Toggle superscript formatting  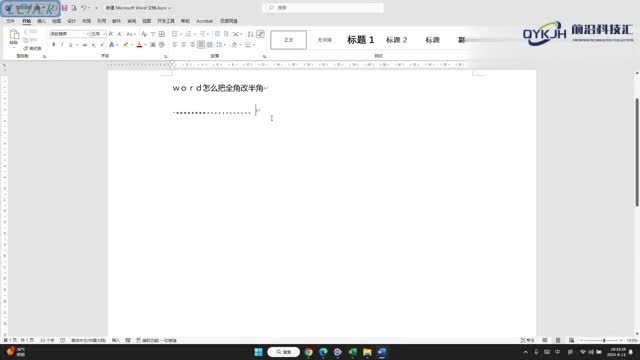102,45
